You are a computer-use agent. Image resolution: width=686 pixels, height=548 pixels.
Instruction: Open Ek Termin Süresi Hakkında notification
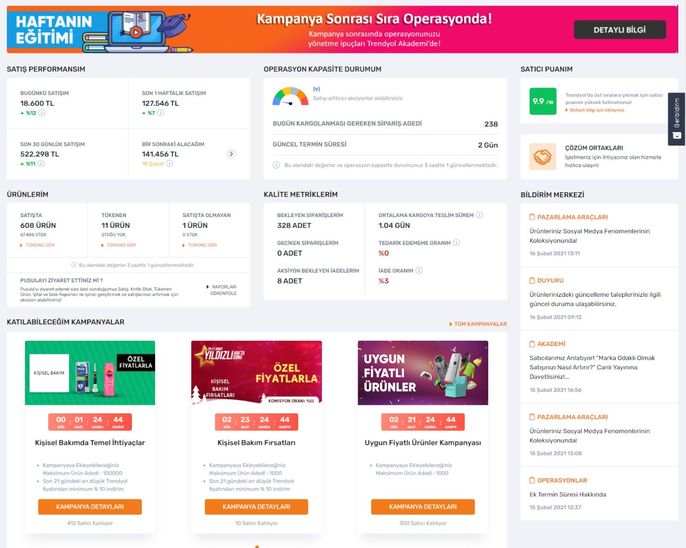(x=599, y=494)
